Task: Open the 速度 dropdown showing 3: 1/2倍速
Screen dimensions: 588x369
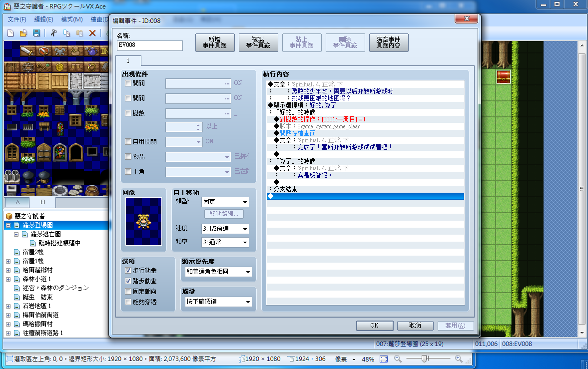Action: coord(225,229)
